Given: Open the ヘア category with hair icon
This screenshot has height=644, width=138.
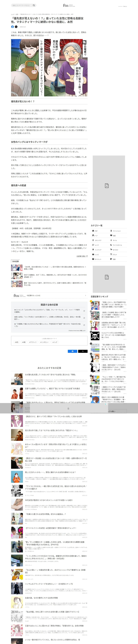Looking at the screenshot, I should (x=100, y=235).
